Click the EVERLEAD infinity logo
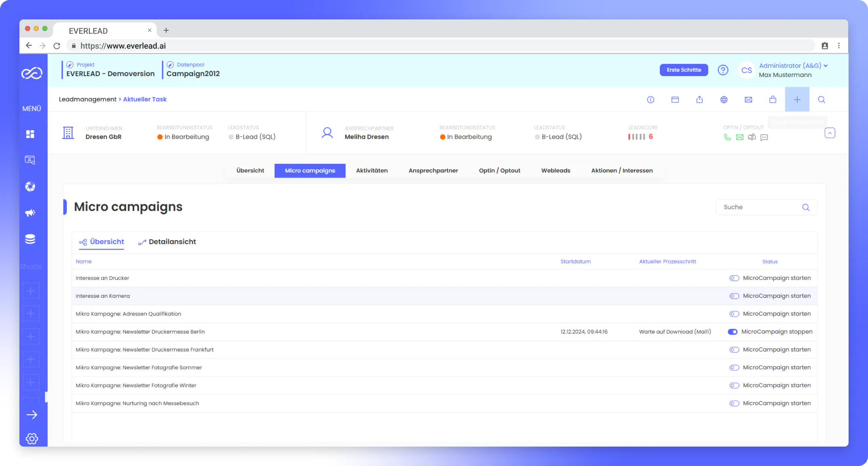 coord(32,73)
